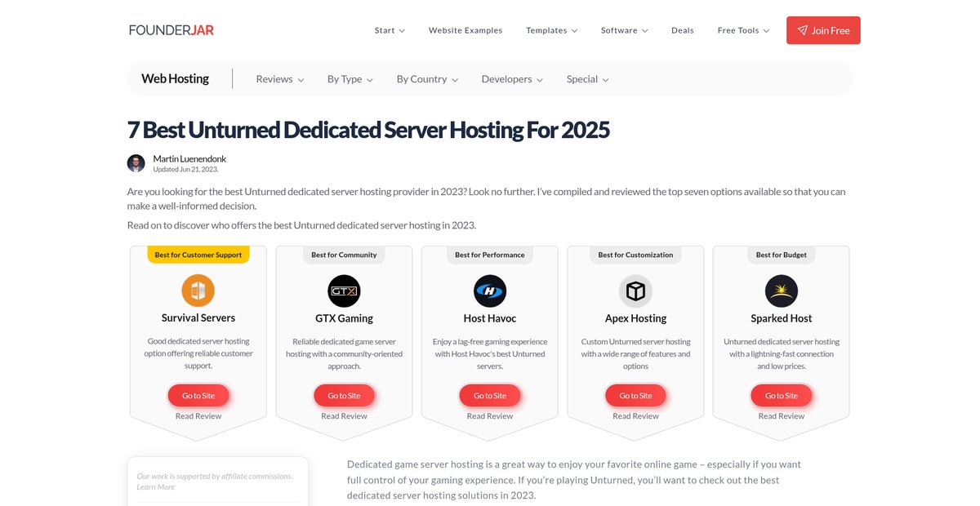Click Go to Site for Sparked Host

pos(782,396)
